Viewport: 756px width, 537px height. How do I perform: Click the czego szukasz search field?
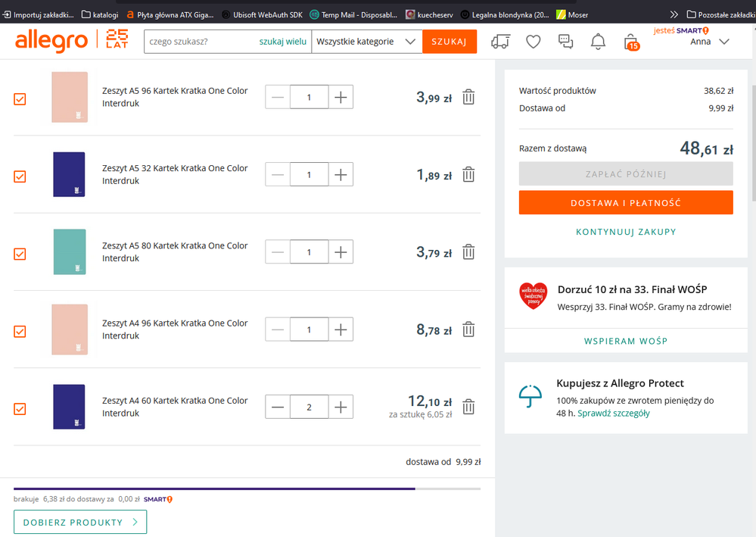201,42
